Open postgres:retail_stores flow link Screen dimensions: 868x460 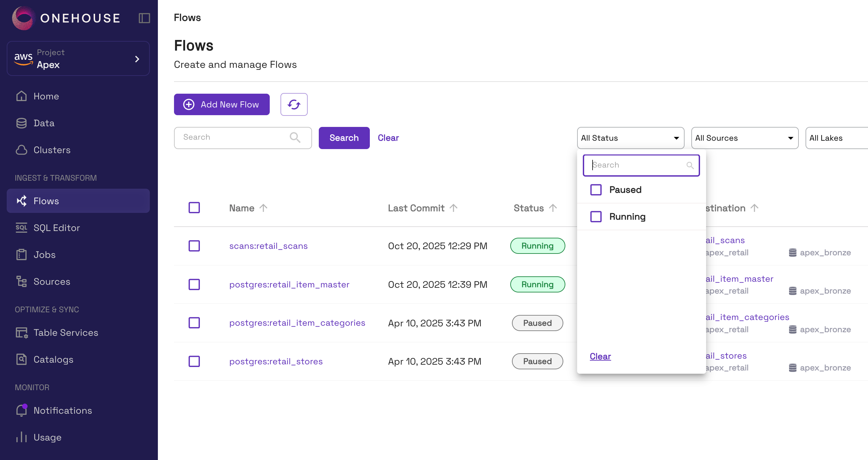point(276,361)
